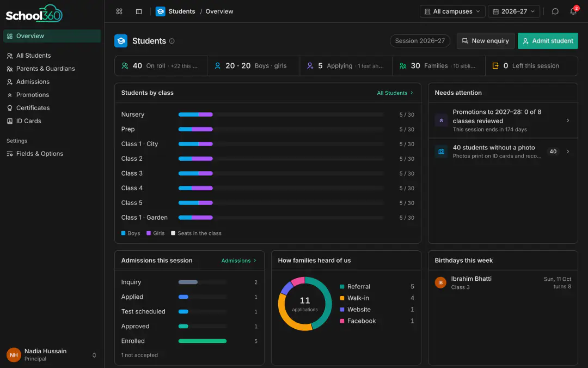Click the Enrolled admissions progress bar
The height and width of the screenshot is (368, 588).
point(203,341)
